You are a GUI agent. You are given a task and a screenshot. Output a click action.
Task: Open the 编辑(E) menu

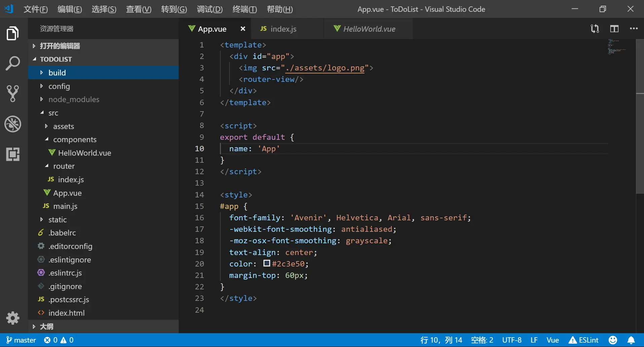pyautogui.click(x=70, y=9)
